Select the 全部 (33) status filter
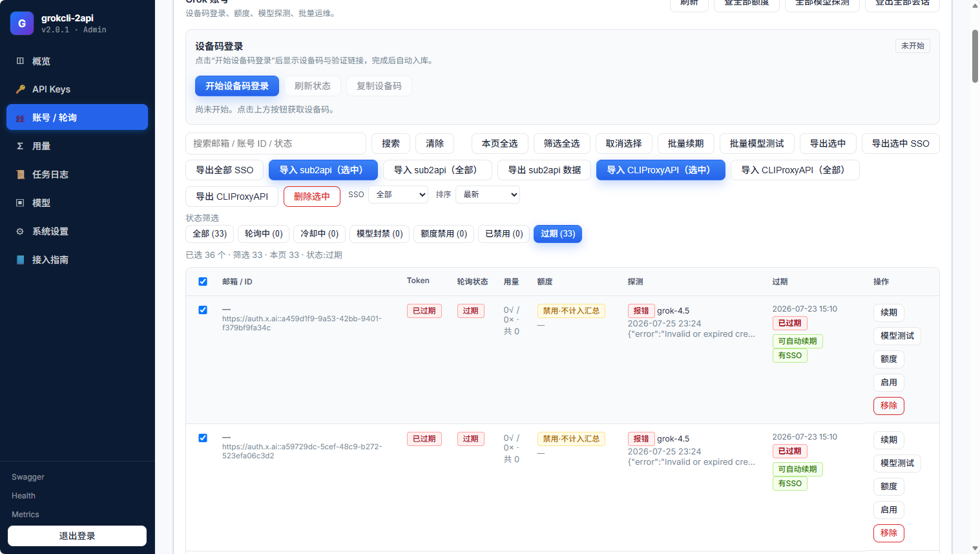This screenshot has height=554, width=980. point(210,233)
